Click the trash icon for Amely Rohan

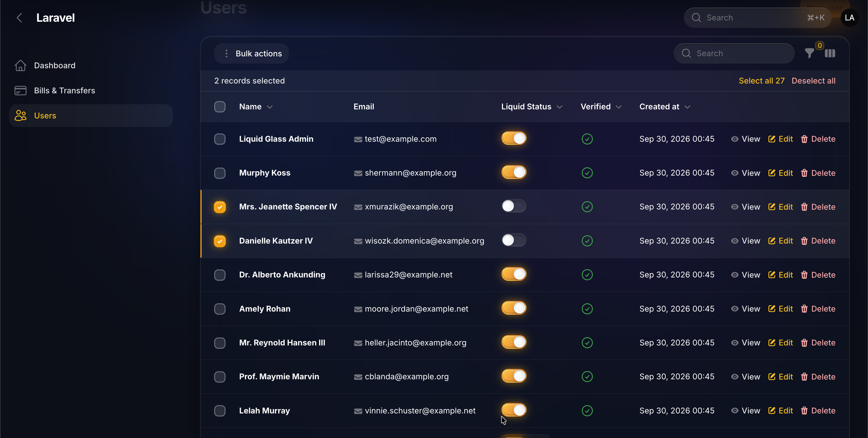point(804,309)
